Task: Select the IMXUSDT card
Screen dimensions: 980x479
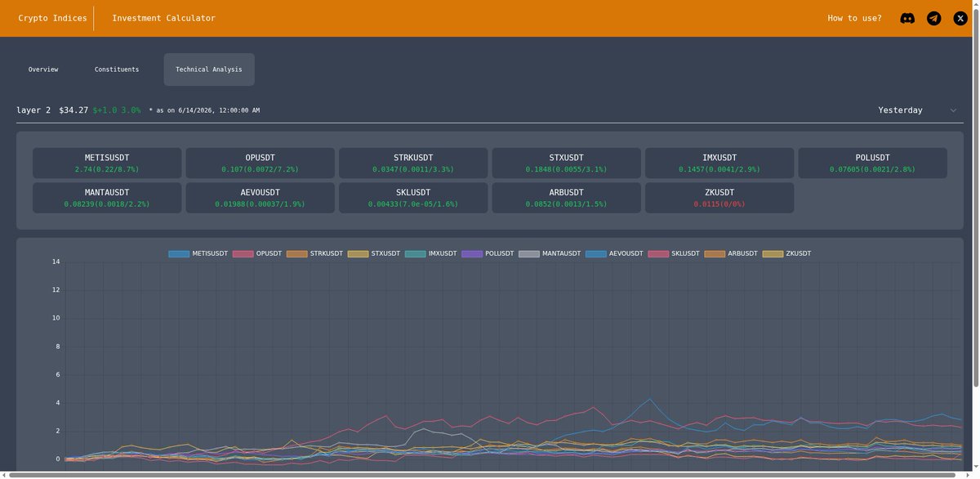Action: tap(719, 163)
